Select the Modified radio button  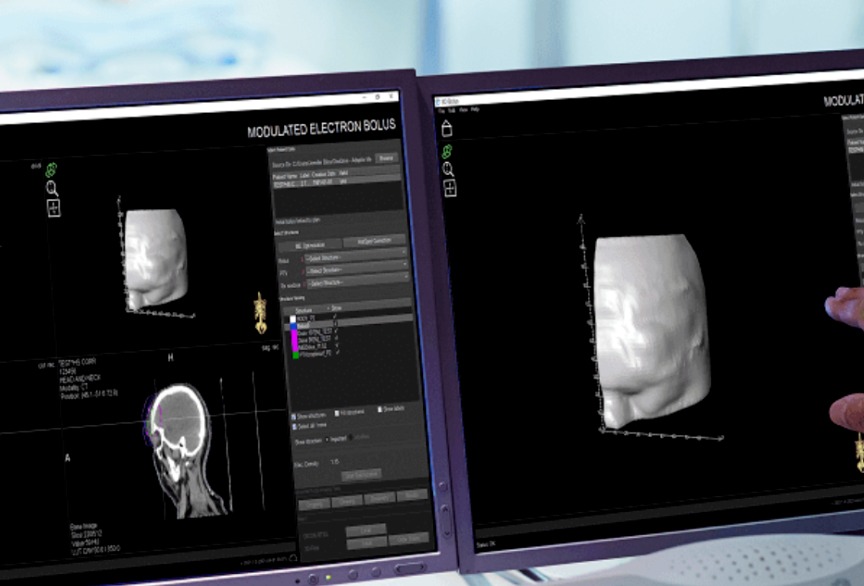(x=351, y=438)
